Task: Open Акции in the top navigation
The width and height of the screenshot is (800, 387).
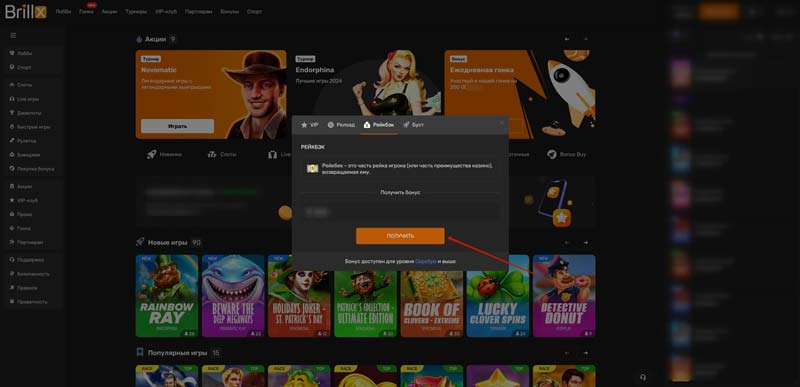Action: (x=109, y=11)
